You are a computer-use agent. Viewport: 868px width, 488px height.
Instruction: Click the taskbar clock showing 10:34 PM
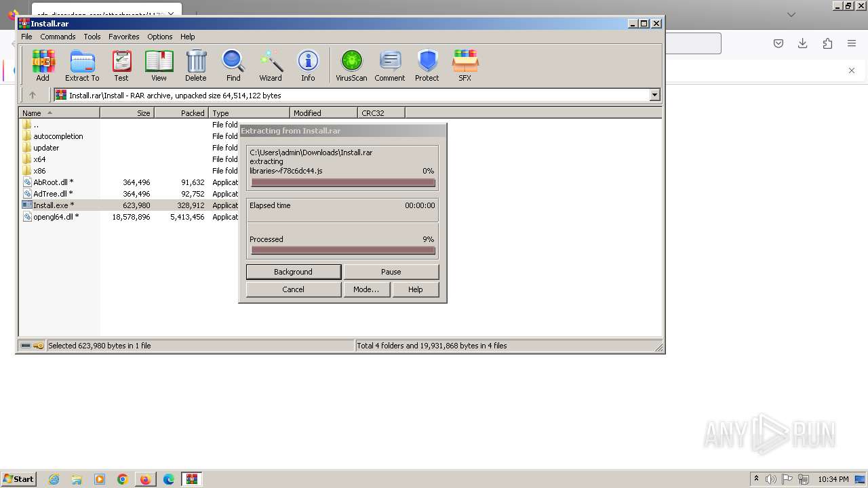(833, 479)
